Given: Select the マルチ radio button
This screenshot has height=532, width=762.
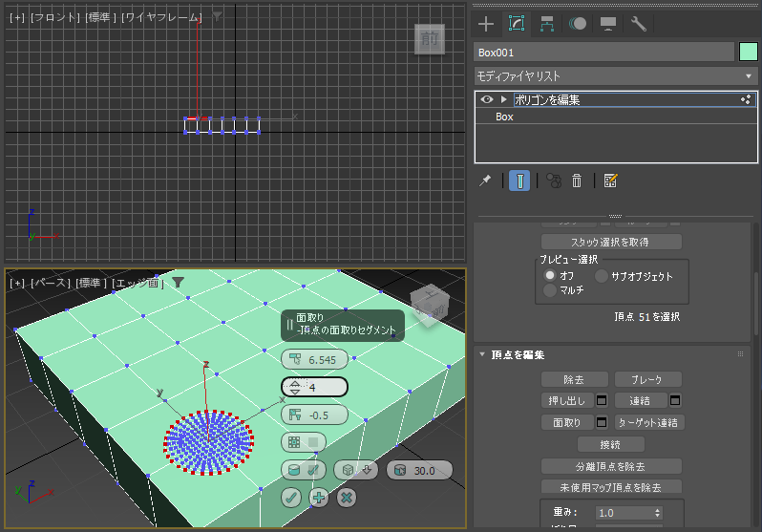Looking at the screenshot, I should pos(550,290).
